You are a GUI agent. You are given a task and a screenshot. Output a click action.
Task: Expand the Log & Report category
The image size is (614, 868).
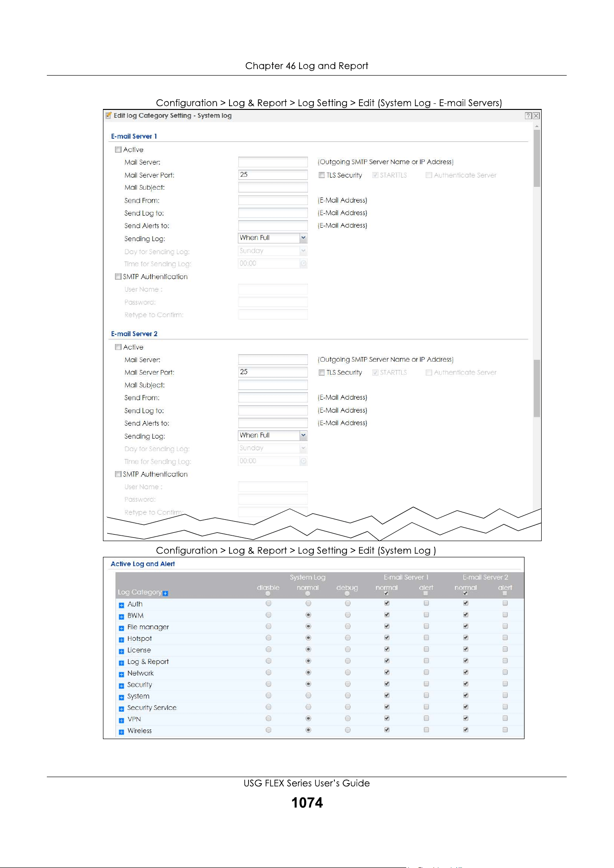click(x=122, y=663)
